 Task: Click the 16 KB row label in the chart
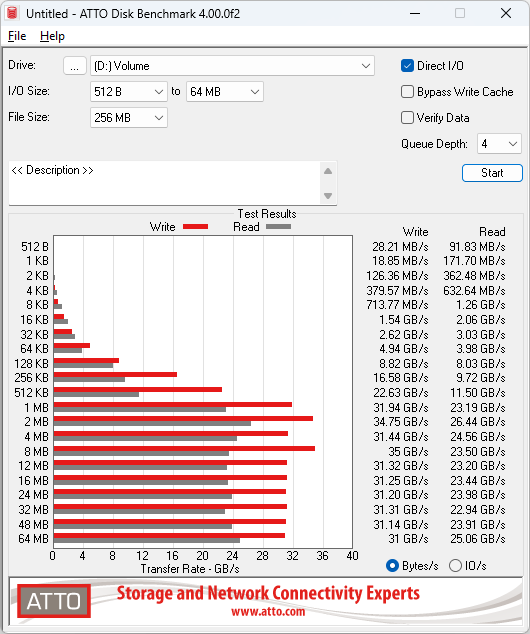(34, 320)
